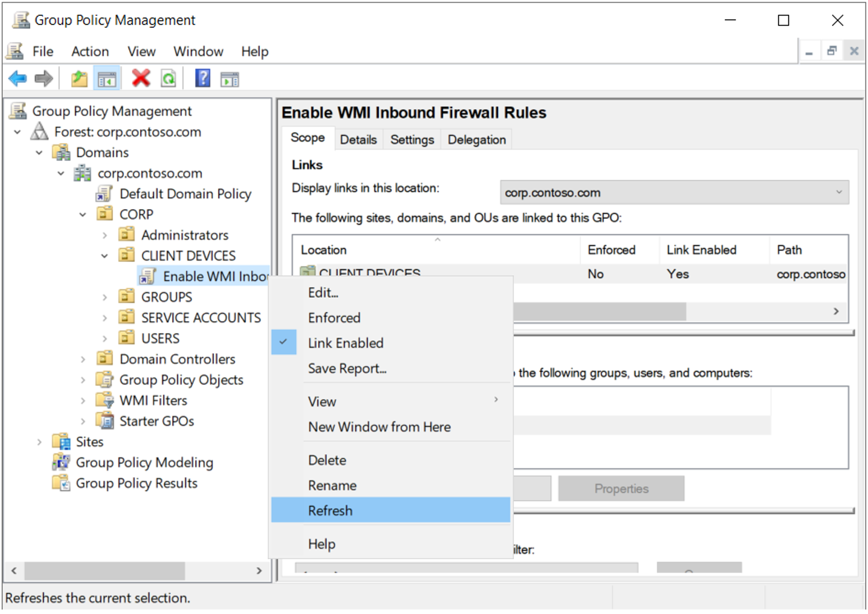Expand the SERVICE ACCOUNTS OU
Viewport: 868px width, 614px height.
tap(105, 318)
